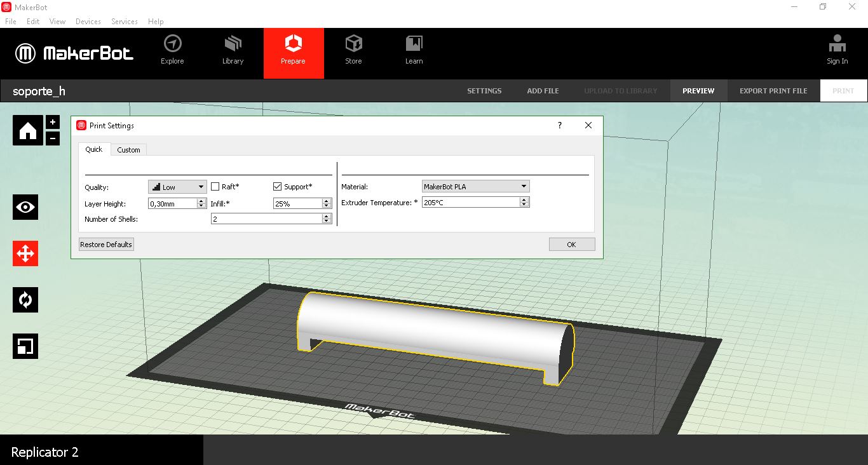Raise Extruder Temperature with up arrow

[x=525, y=199]
